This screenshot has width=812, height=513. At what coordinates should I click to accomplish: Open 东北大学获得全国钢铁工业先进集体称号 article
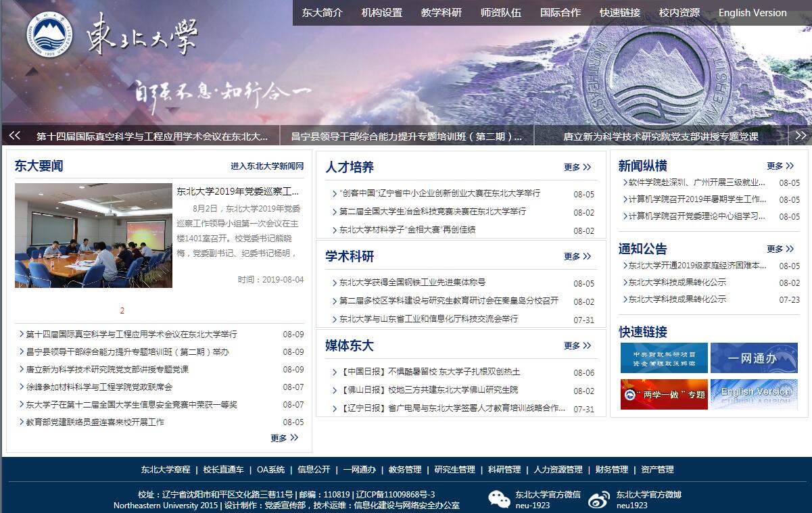412,283
